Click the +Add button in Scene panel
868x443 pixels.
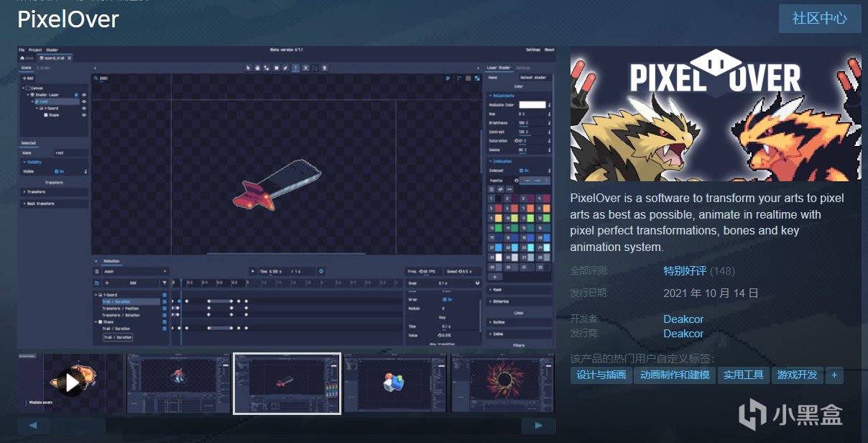click(x=29, y=78)
